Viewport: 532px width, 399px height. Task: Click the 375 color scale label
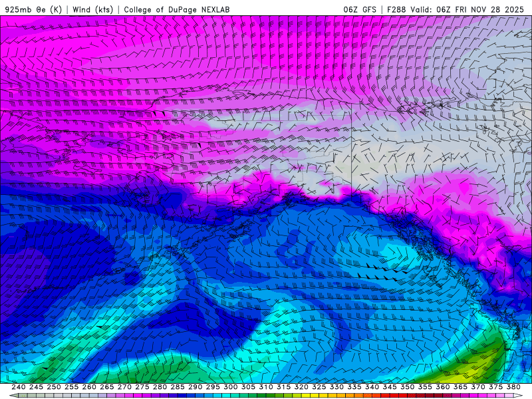(x=495, y=387)
